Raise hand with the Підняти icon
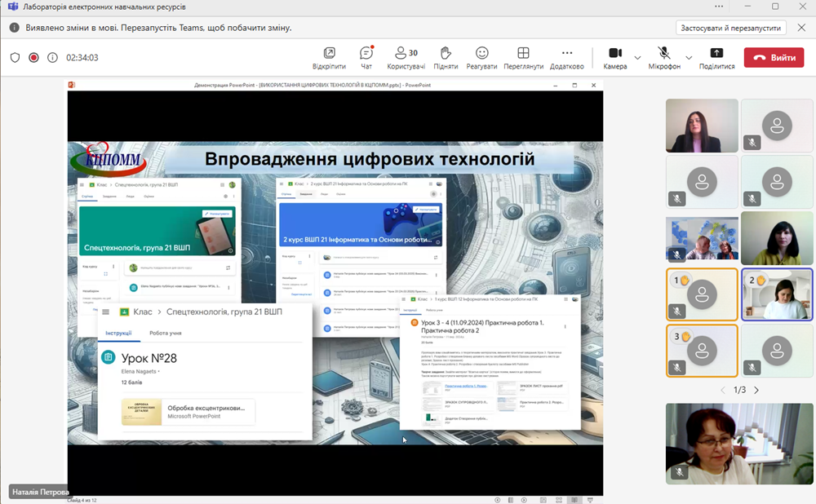 point(445,57)
